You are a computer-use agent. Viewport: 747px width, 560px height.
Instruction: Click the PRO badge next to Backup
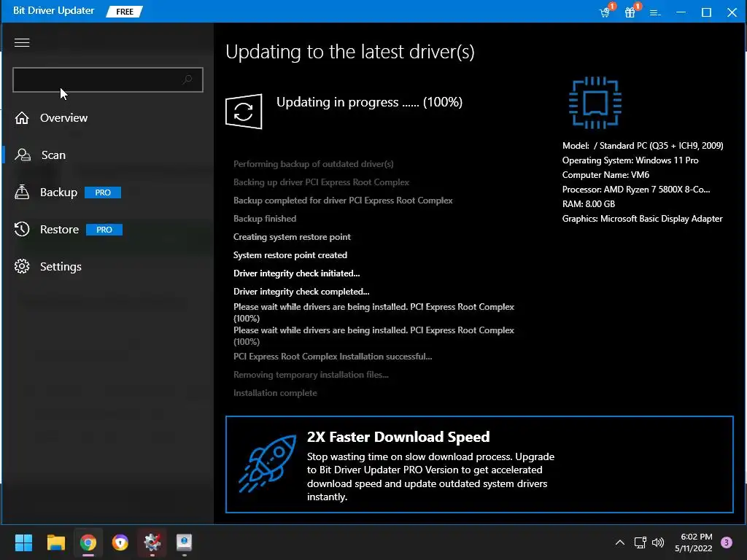pos(103,192)
